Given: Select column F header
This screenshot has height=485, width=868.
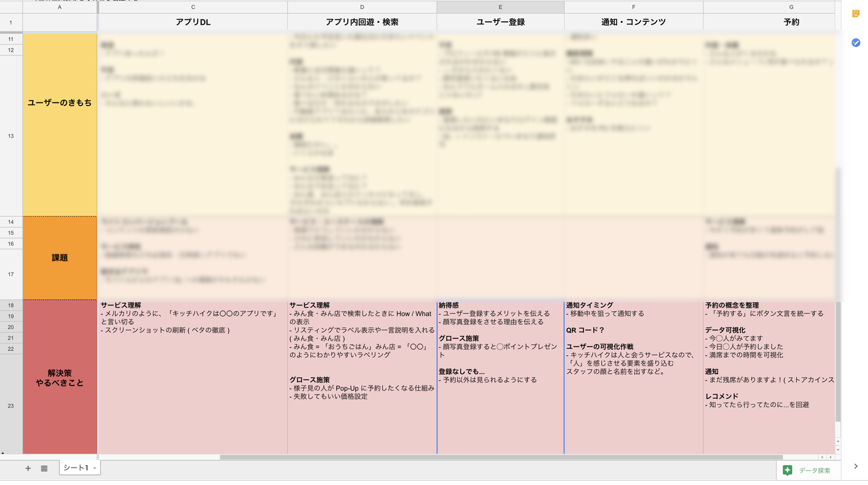Looking at the screenshot, I should [634, 7].
